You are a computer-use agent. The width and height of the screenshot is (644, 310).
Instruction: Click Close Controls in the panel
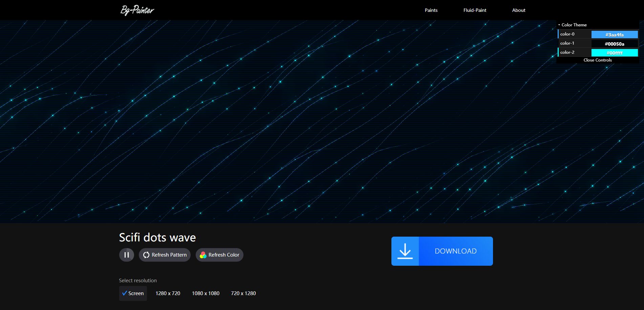click(x=598, y=60)
